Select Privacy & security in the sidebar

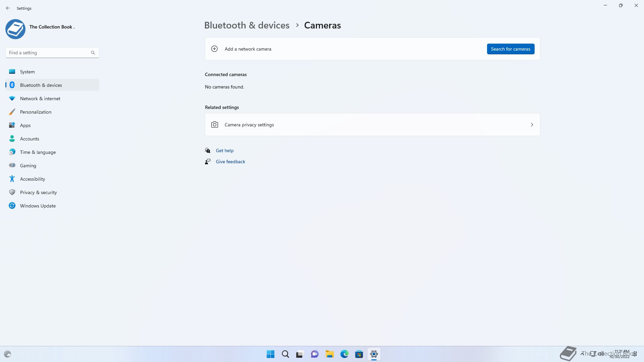[38, 192]
